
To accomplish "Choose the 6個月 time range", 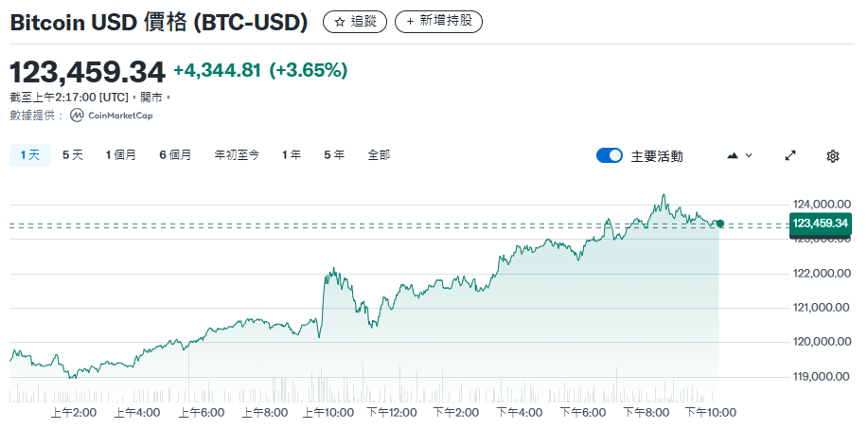I will pos(175,155).
